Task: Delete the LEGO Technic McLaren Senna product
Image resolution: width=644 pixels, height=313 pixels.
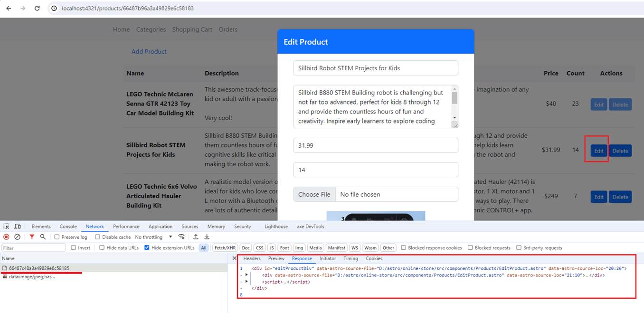Action: coord(620,104)
